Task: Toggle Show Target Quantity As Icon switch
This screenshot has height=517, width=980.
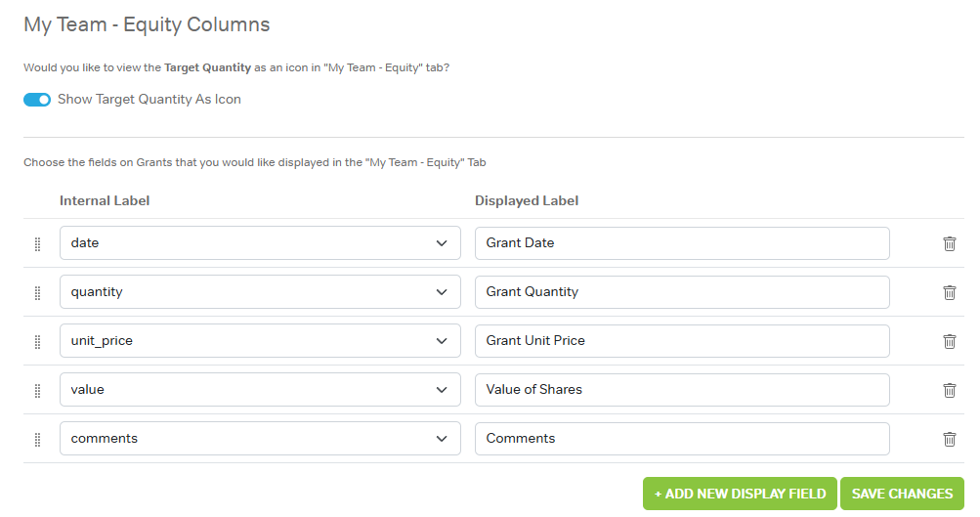Action: [37, 100]
